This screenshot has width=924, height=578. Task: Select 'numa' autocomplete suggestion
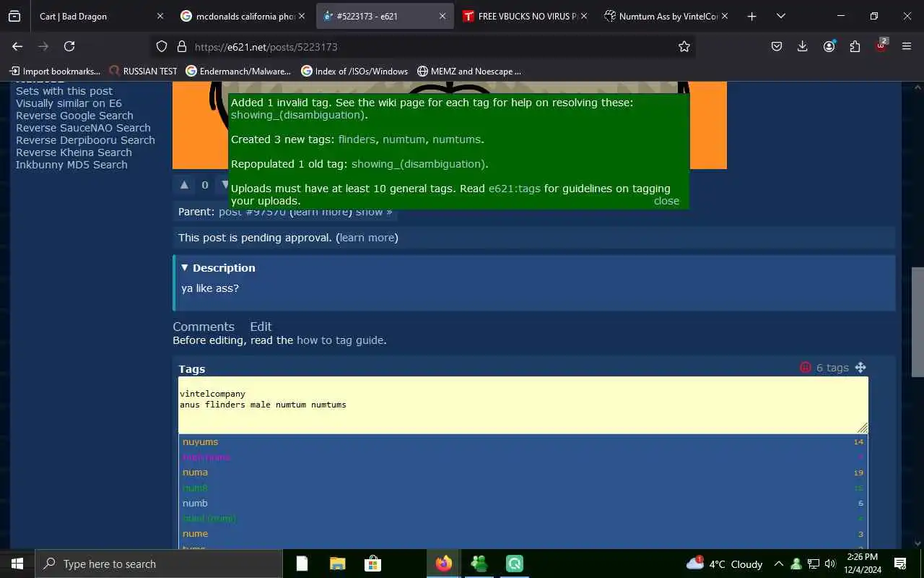tap(523, 473)
